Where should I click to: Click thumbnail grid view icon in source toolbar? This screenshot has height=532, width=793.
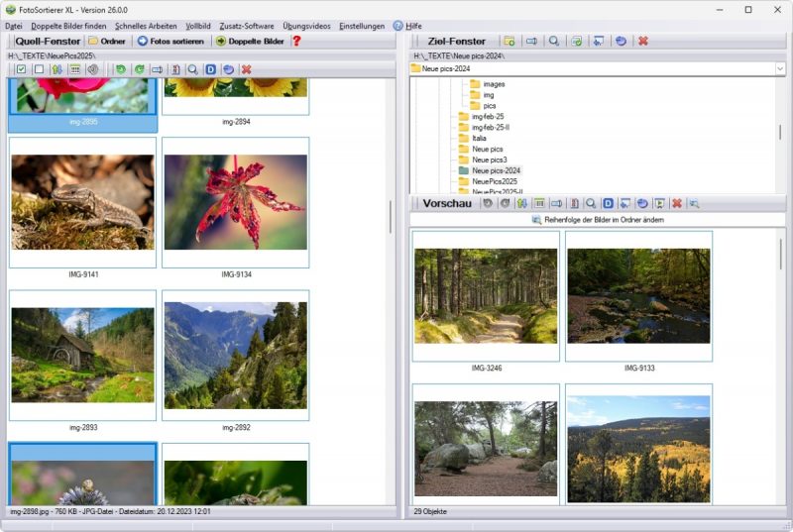click(x=75, y=69)
